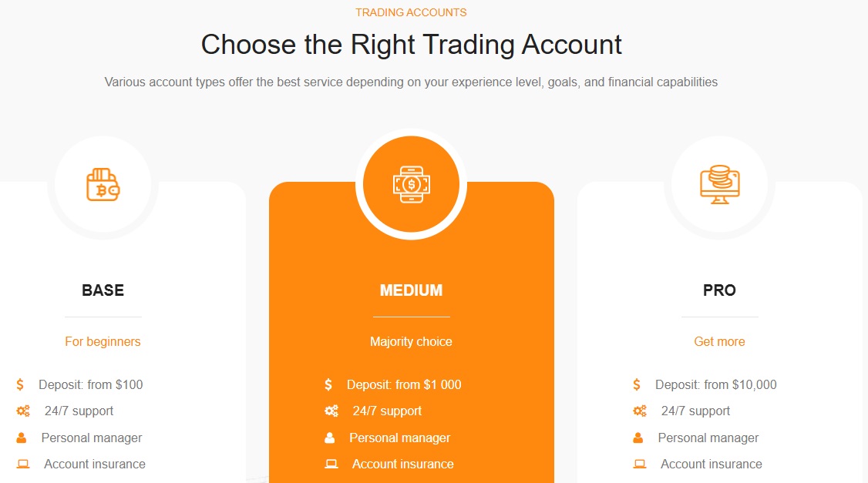The height and width of the screenshot is (483, 868).
Task: Click the gears icon next to MEDIUM 24/7 support
Action: 331,411
